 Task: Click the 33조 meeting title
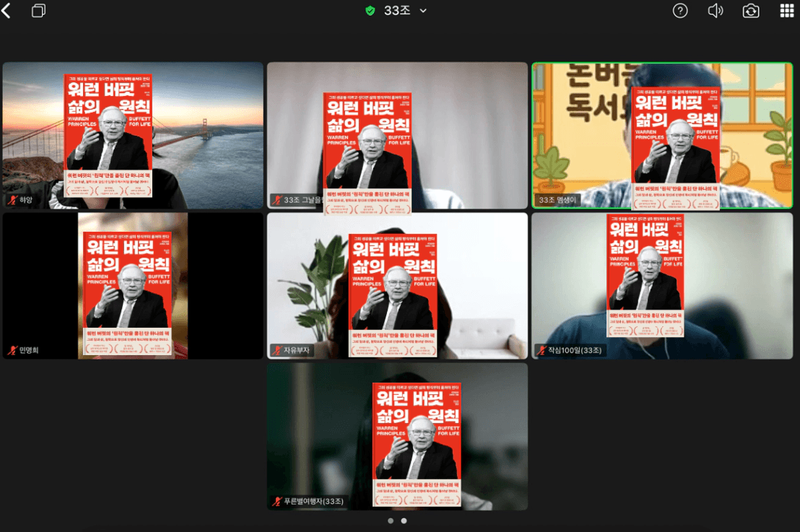396,11
